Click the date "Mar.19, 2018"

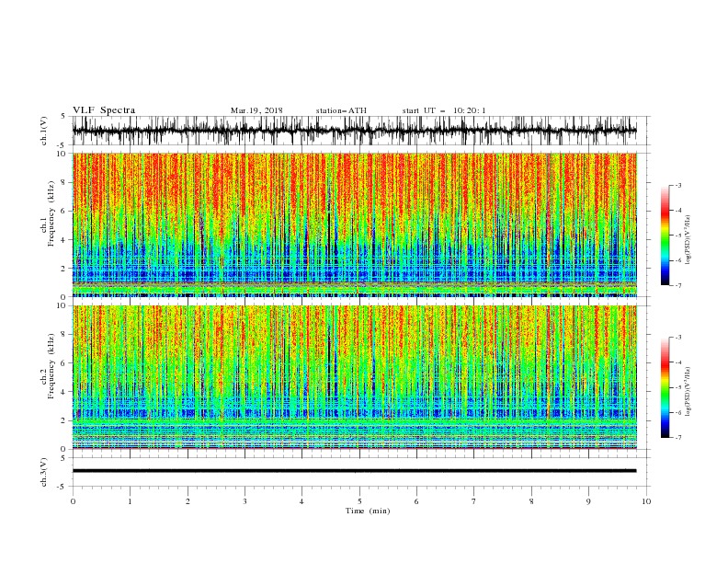[256, 110]
